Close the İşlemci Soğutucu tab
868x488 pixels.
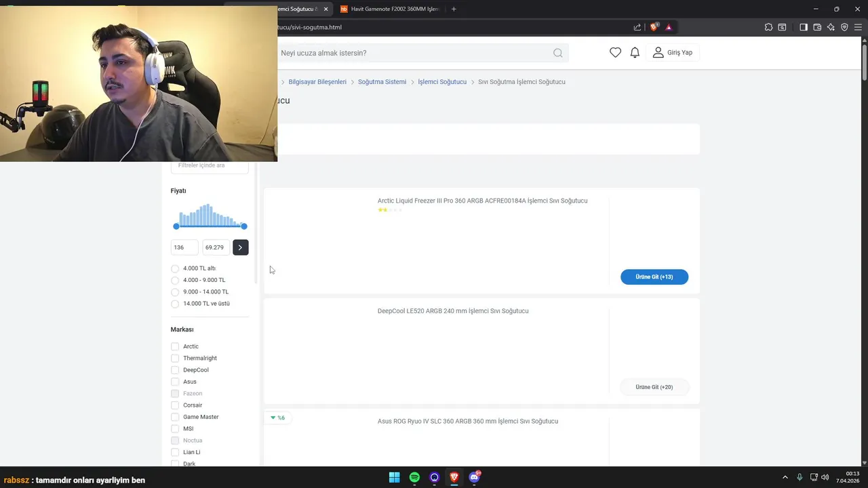click(x=325, y=9)
